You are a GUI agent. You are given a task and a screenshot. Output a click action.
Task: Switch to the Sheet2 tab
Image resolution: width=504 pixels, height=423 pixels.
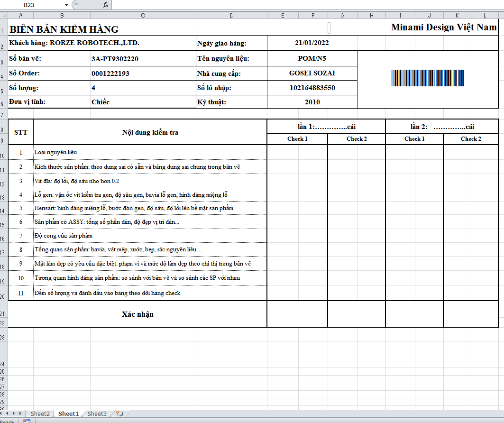click(40, 414)
